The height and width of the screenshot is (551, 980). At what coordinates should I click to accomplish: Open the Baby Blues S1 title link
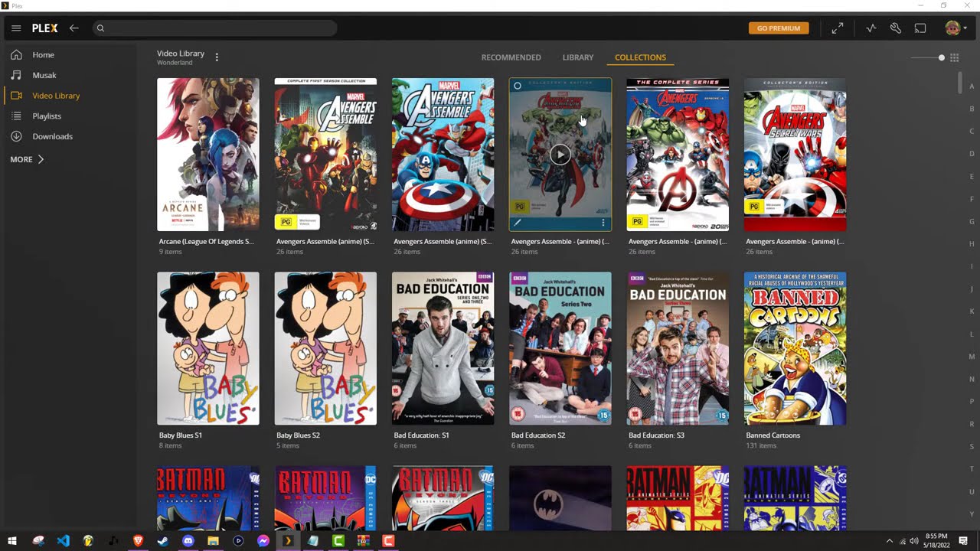pyautogui.click(x=181, y=435)
